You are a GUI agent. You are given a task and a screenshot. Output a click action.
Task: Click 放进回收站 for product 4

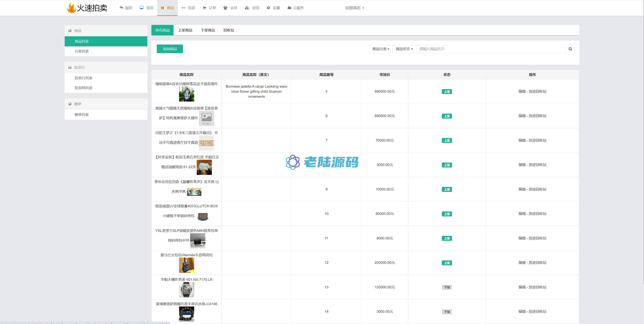tap(537, 91)
